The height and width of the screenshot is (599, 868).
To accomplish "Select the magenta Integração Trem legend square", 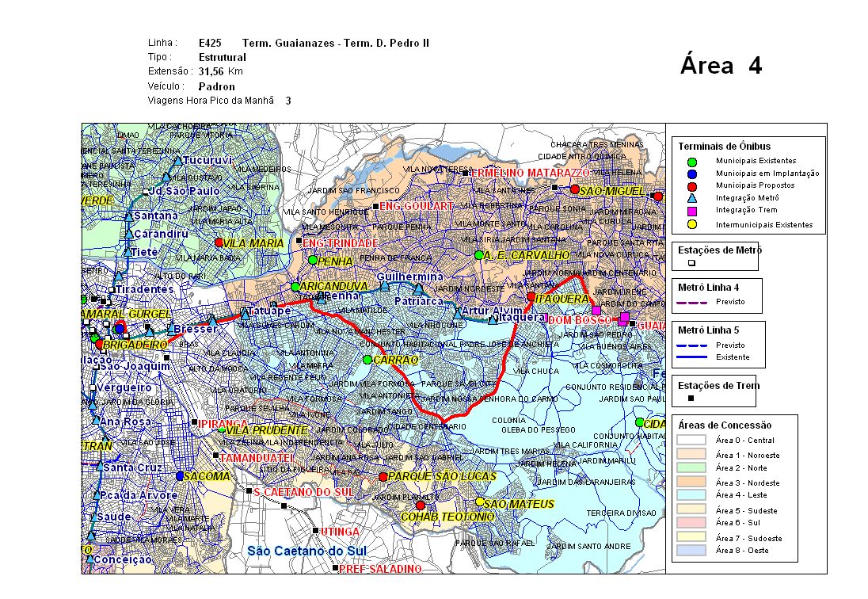I will (x=692, y=211).
